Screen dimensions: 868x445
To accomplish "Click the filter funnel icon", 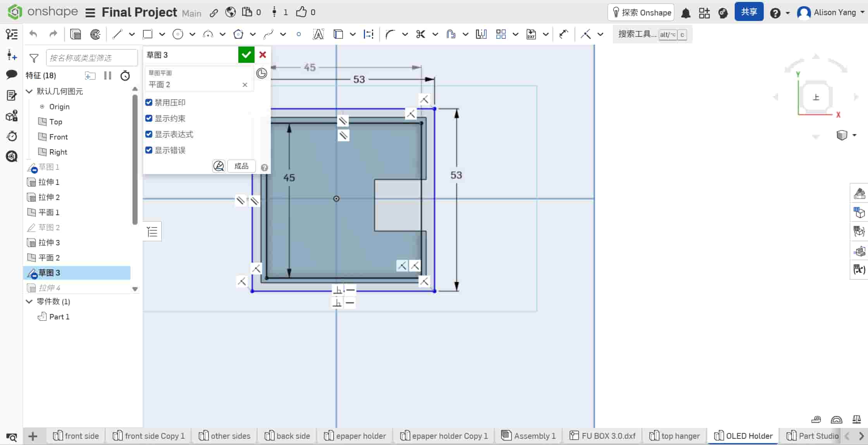I will click(34, 58).
